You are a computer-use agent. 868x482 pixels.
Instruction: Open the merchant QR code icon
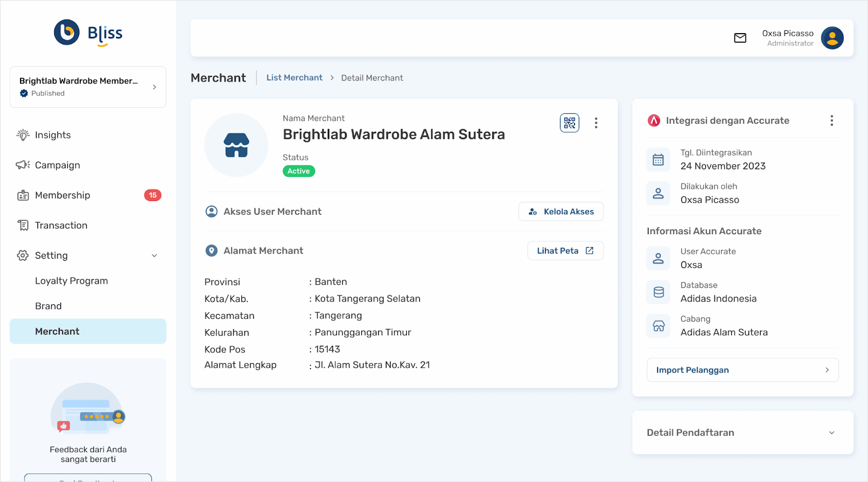(x=570, y=123)
